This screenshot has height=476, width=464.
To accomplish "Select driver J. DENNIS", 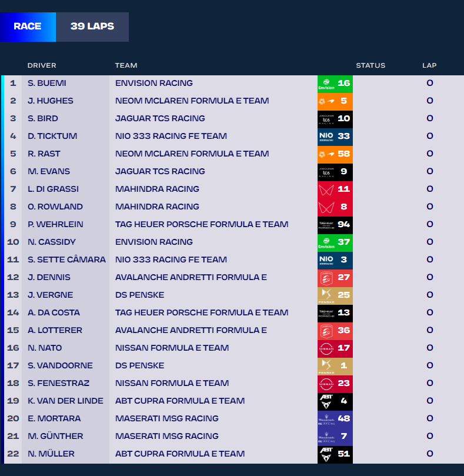I will tap(49, 277).
